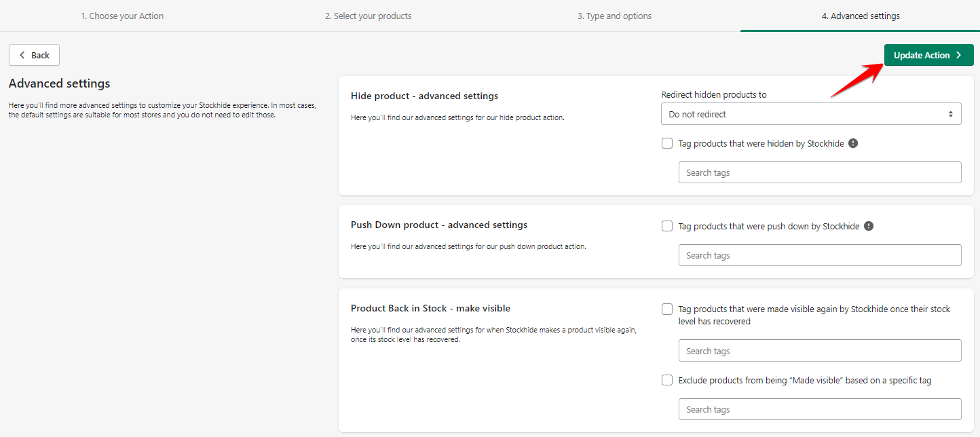Screen dimensions: 980x437
Task: Click Search tags field under Hide product
Action: 819,172
